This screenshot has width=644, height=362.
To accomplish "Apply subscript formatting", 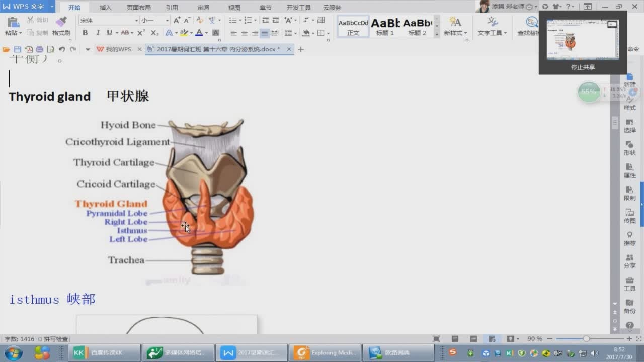I will point(154,33).
